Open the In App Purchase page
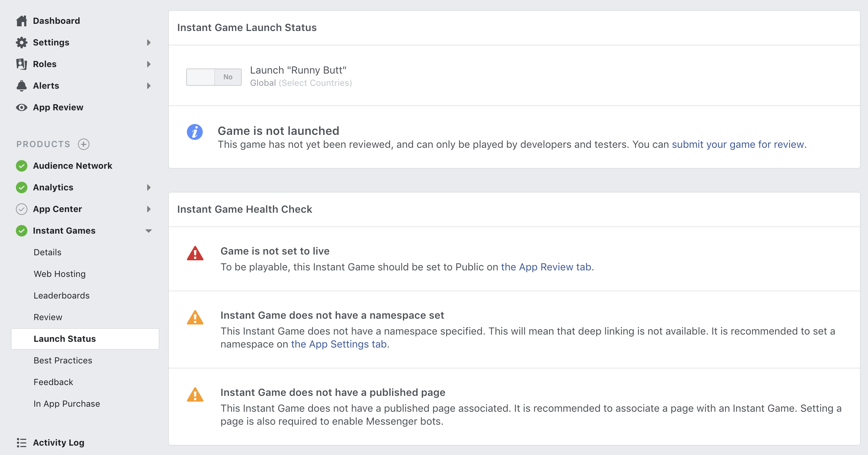Viewport: 868px width, 455px height. point(67,404)
